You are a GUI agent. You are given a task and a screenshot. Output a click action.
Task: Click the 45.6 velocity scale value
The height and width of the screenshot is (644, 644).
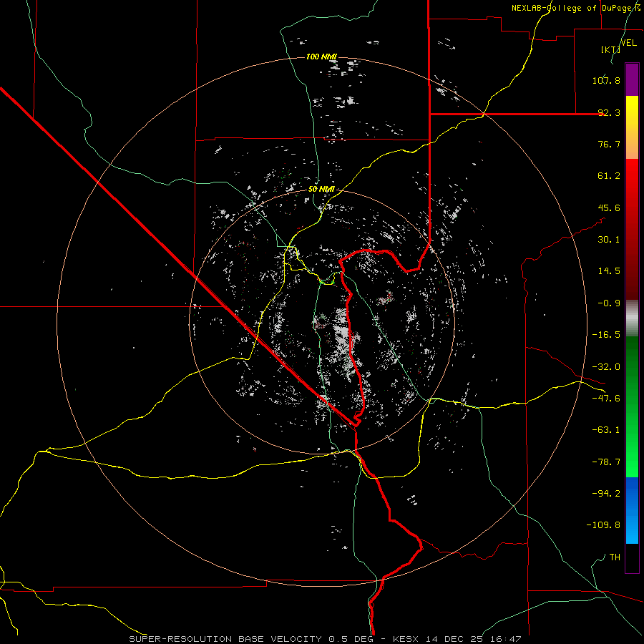[x=609, y=208]
